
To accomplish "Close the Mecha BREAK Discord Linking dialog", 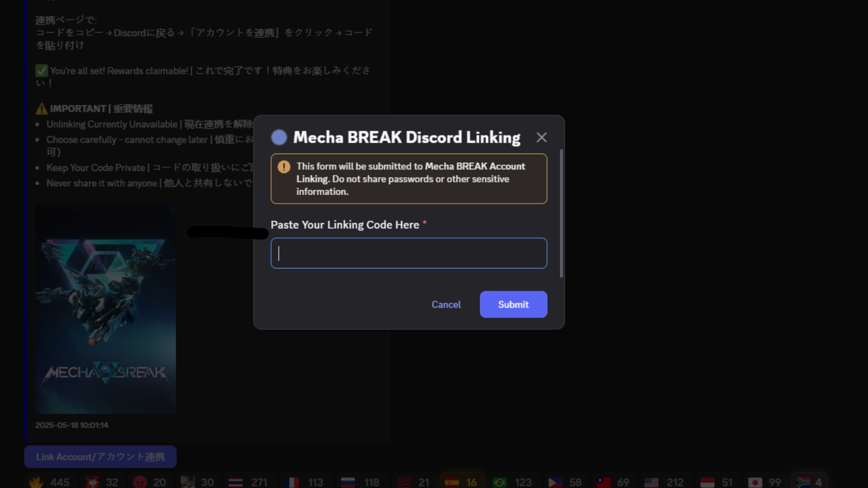I will tap(541, 137).
